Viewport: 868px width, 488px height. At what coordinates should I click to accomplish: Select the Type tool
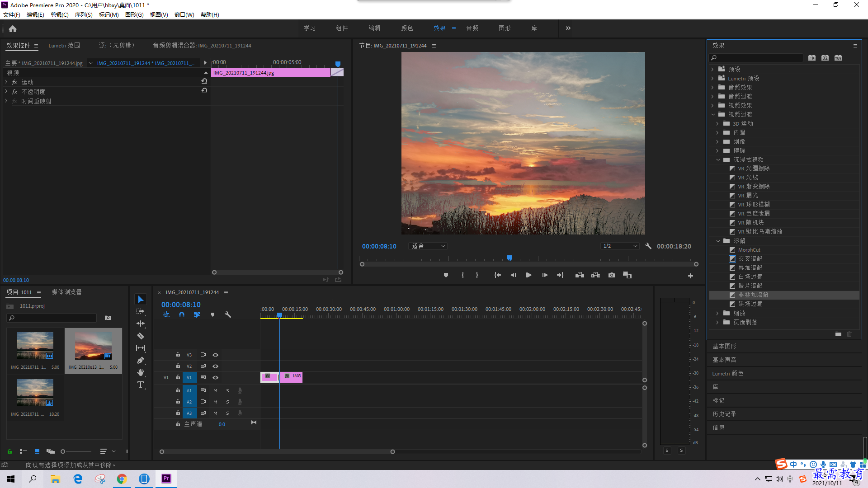point(141,385)
